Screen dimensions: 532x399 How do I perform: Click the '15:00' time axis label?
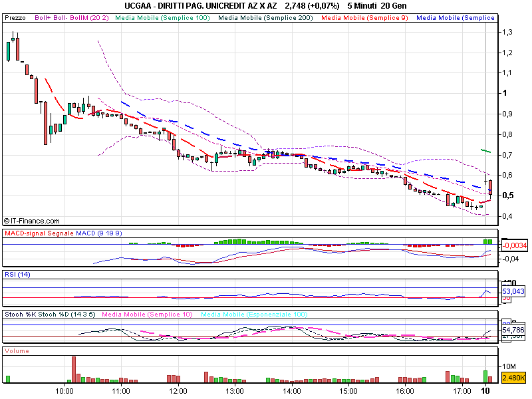pyautogui.click(x=348, y=391)
